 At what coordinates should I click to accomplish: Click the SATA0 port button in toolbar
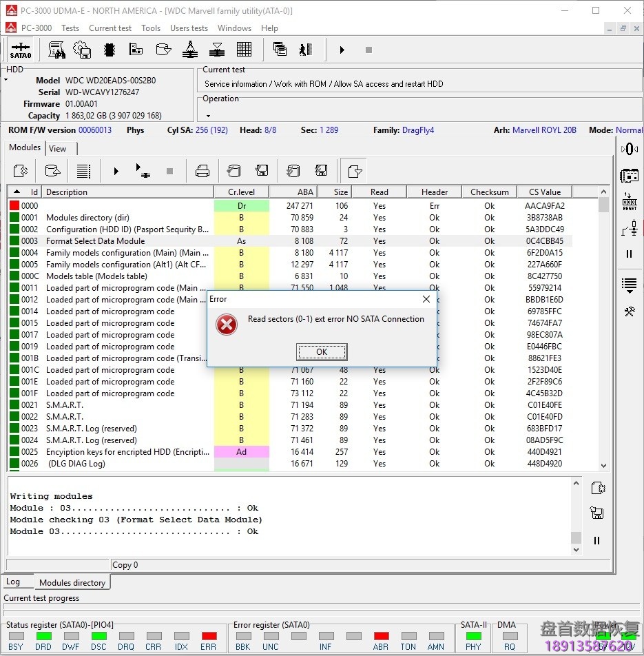[21, 50]
